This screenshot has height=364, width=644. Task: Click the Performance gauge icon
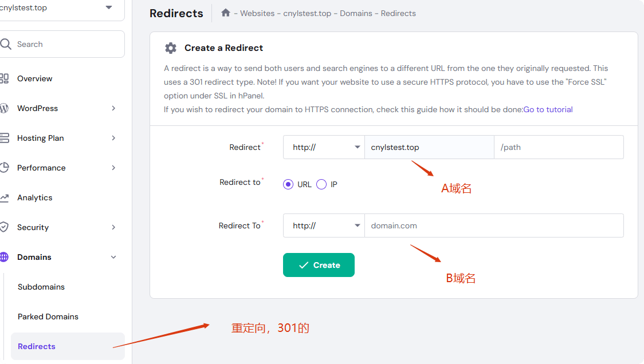coord(4,168)
